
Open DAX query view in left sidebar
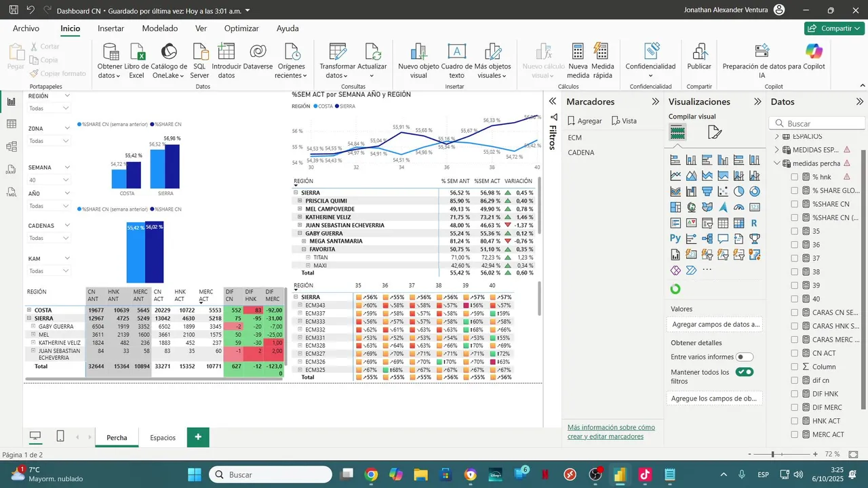[x=12, y=169]
